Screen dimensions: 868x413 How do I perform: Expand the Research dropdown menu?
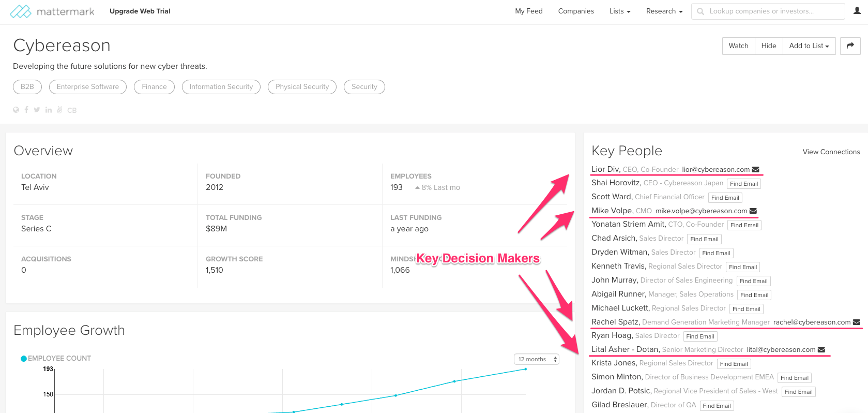click(x=664, y=11)
